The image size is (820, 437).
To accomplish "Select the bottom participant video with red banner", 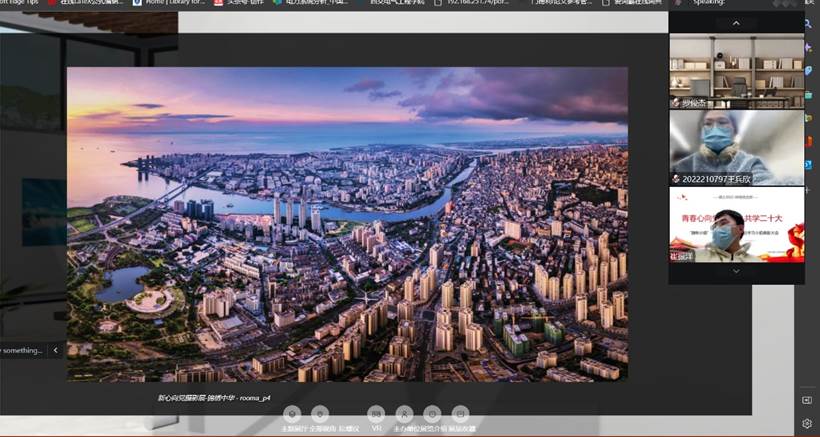I will coord(736,224).
